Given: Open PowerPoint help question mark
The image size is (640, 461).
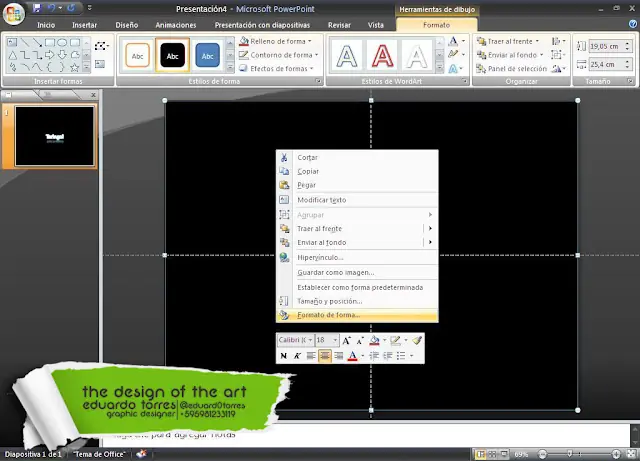Looking at the screenshot, I should pyautogui.click(x=633, y=24).
